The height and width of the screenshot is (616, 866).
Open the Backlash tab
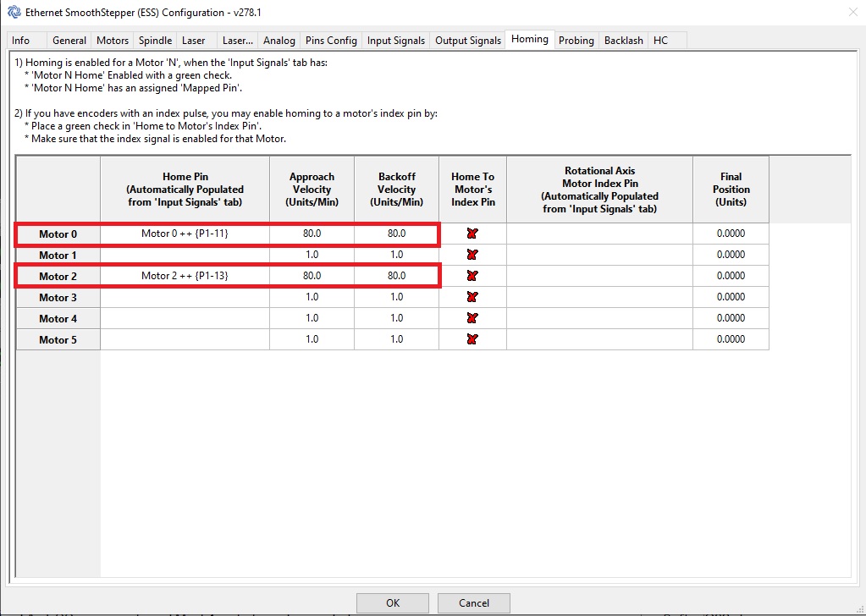pyautogui.click(x=623, y=41)
